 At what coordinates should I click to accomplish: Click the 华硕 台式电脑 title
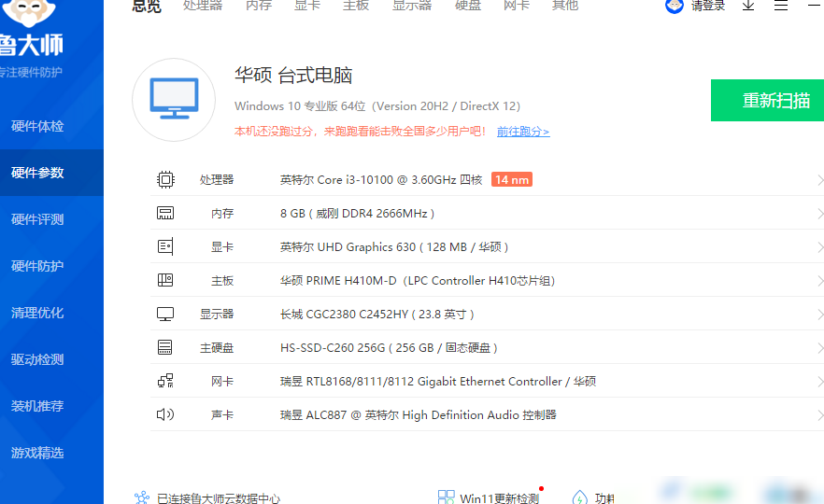(x=293, y=75)
